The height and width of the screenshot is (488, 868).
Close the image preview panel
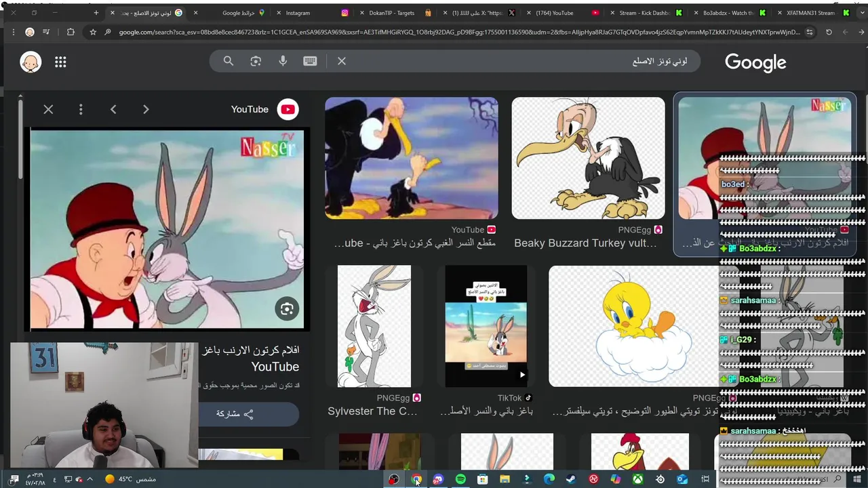48,109
